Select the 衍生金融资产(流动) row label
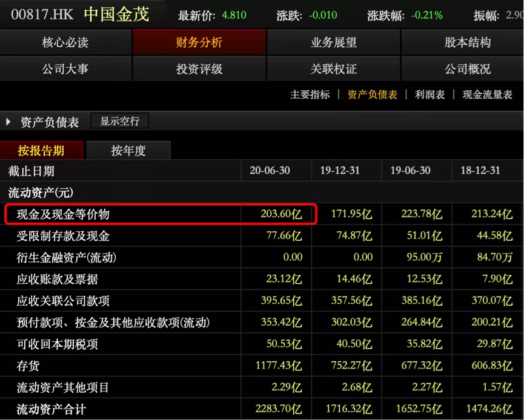The width and height of the screenshot is (524, 420). point(66,258)
